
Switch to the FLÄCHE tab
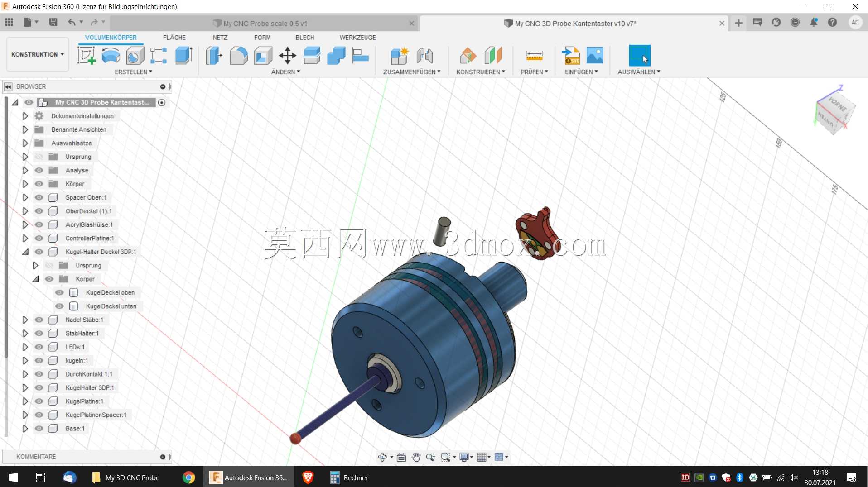click(x=174, y=38)
